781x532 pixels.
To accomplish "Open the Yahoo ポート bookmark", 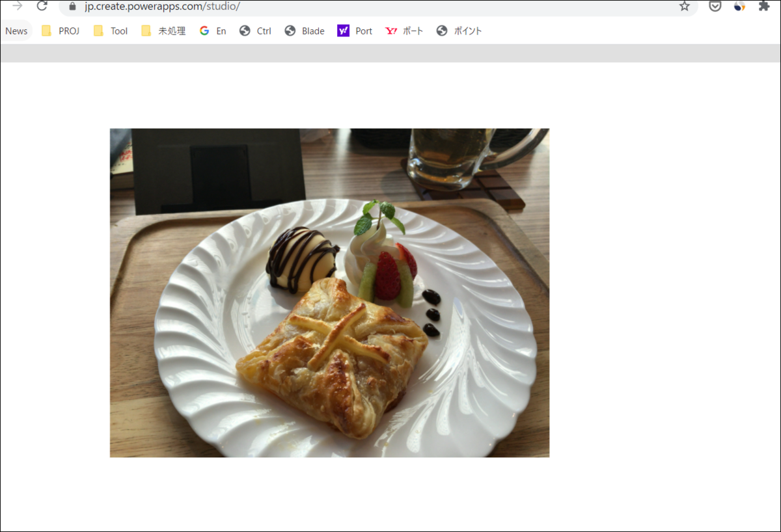I will tap(404, 31).
